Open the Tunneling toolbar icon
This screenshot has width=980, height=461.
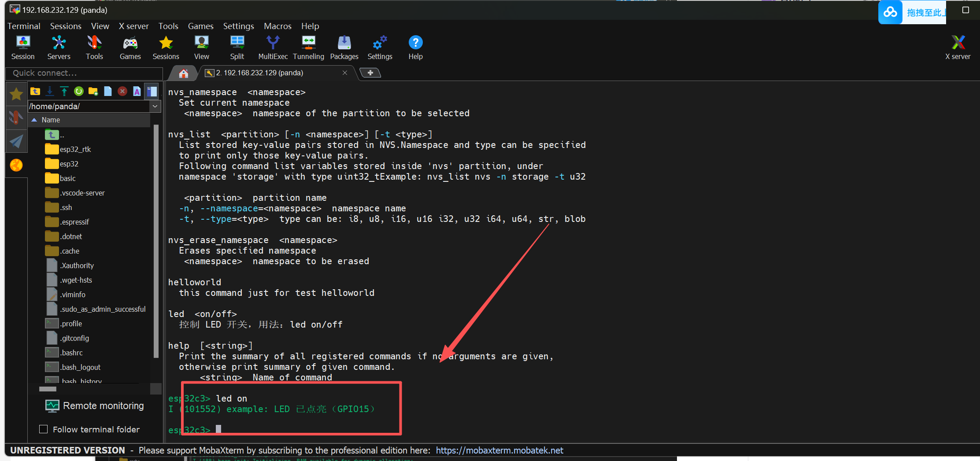point(308,48)
